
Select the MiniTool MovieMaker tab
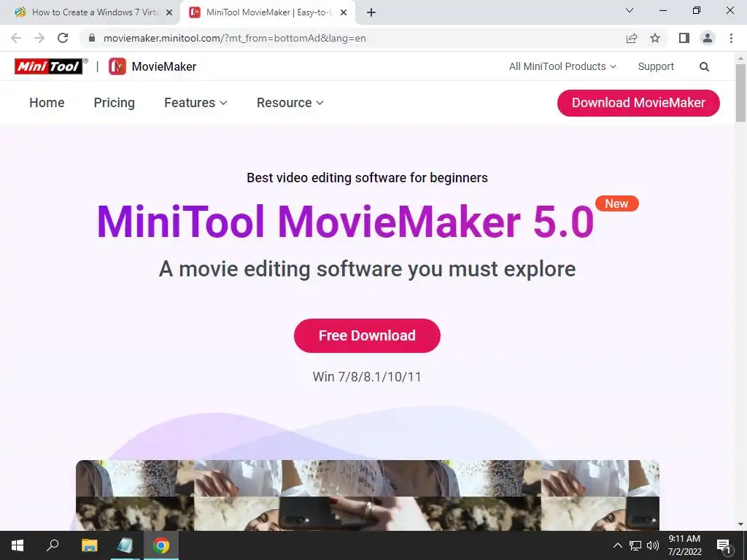(267, 13)
